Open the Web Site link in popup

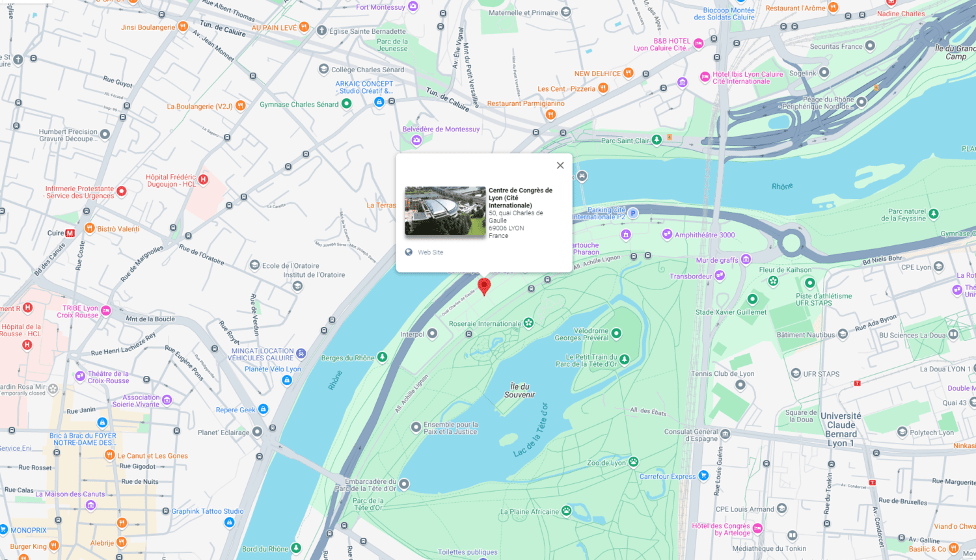(429, 252)
